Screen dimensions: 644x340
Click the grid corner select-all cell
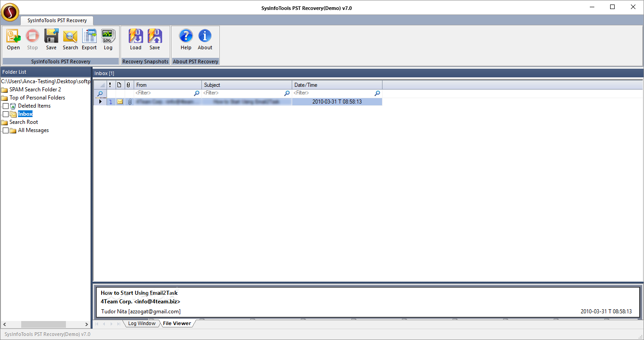point(100,85)
